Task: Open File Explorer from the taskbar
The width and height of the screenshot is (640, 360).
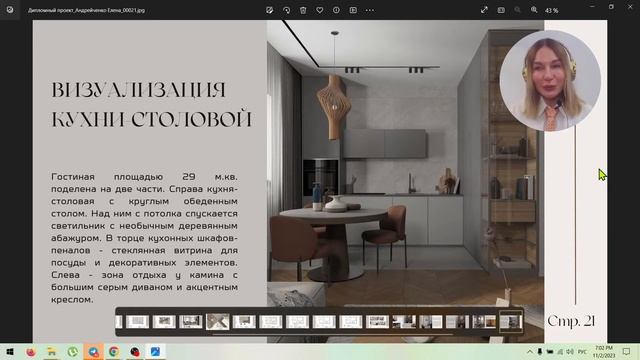Action: [x=52, y=352]
